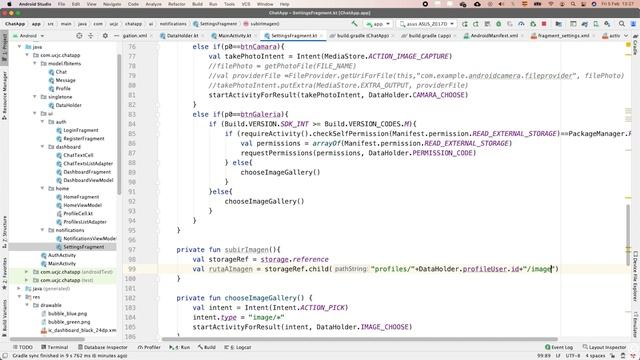The width and height of the screenshot is (640, 360).
Task: Hide the project panel with minus icon
Action: coord(116,36)
